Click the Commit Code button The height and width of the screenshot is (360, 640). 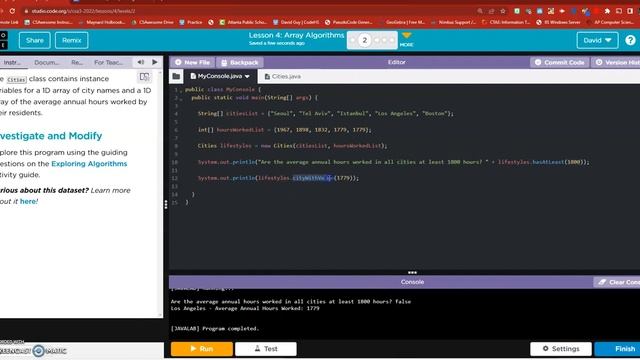pyautogui.click(x=560, y=62)
